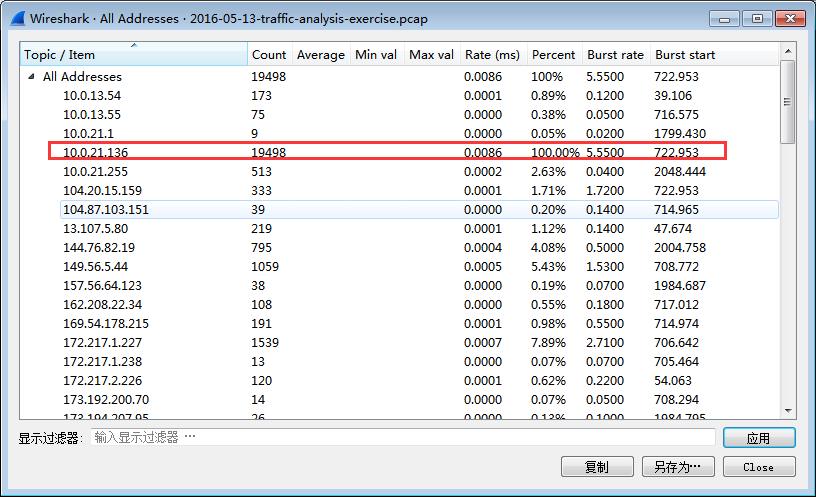Sort by Count column header
This screenshot has width=816, height=497.
(x=269, y=54)
